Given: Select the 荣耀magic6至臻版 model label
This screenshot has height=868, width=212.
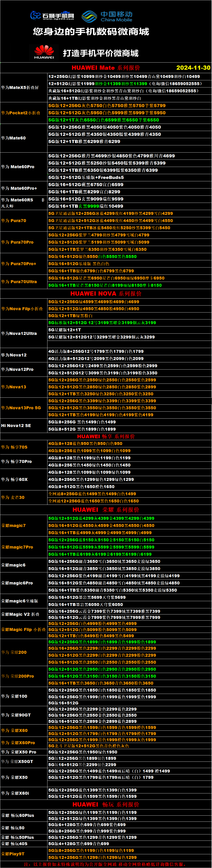Looking at the screenshot, I should pos(20,601).
